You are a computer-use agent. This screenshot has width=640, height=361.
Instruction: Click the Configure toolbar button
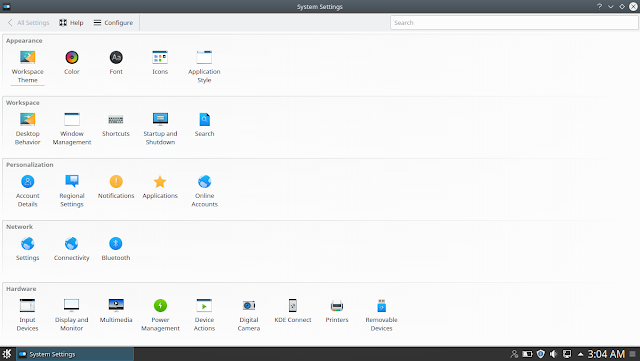(113, 22)
